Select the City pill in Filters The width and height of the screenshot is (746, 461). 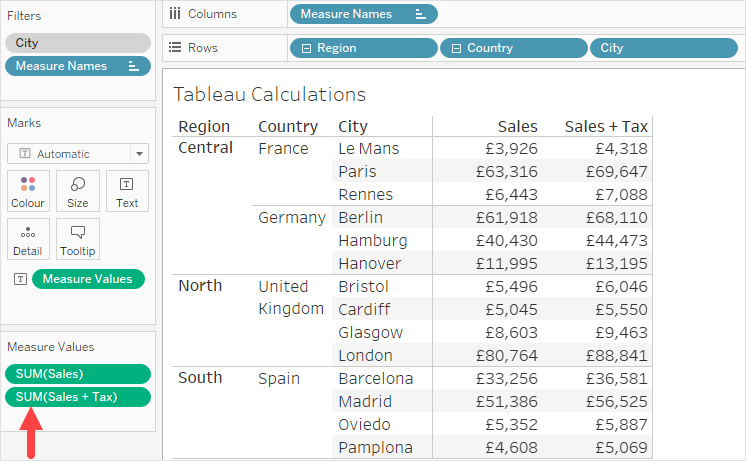[x=78, y=43]
